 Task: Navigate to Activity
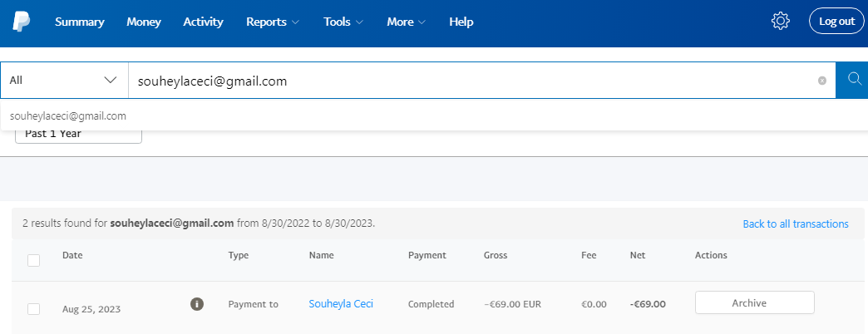coord(203,22)
